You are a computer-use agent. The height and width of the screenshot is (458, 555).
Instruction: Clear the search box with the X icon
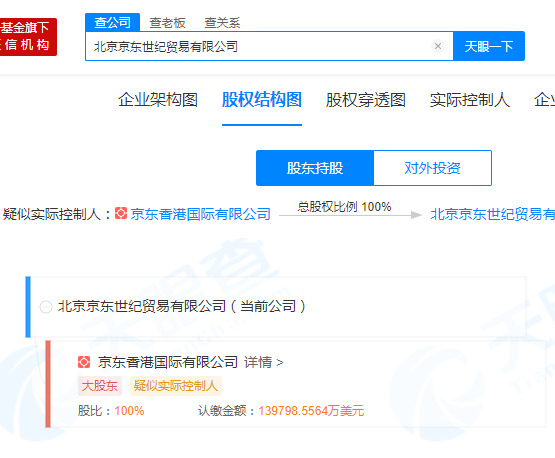click(x=438, y=46)
